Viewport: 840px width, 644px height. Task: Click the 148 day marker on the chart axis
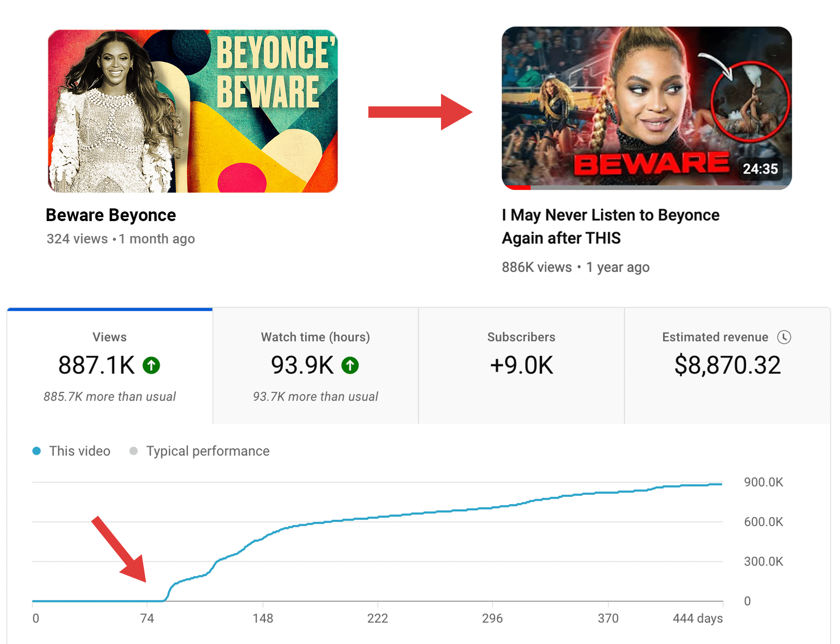(x=262, y=618)
